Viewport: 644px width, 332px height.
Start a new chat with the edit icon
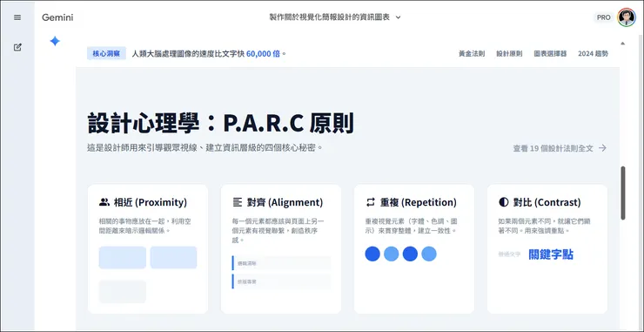click(x=17, y=47)
